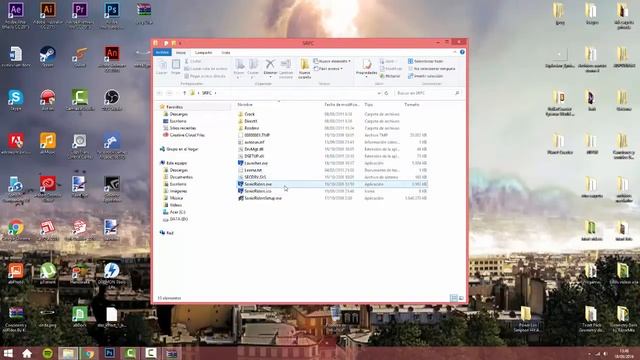This screenshot has width=640, height=360.
Task: Click the Nueva carpeta ribbon icon
Action: click(304, 69)
